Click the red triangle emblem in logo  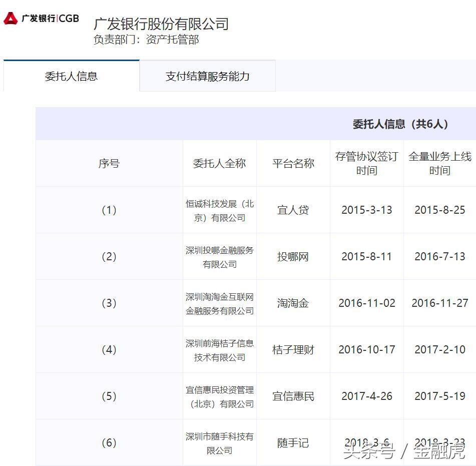[12, 18]
